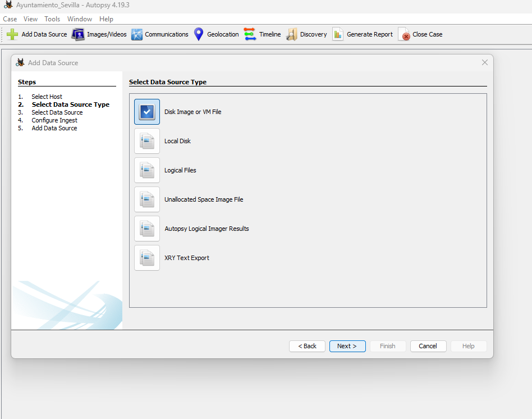Click the 'Steps' heading
Screen dimensions: 532x419
tap(27, 82)
